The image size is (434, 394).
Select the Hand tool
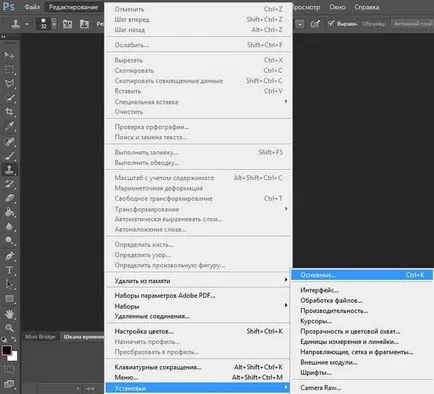click(x=9, y=314)
